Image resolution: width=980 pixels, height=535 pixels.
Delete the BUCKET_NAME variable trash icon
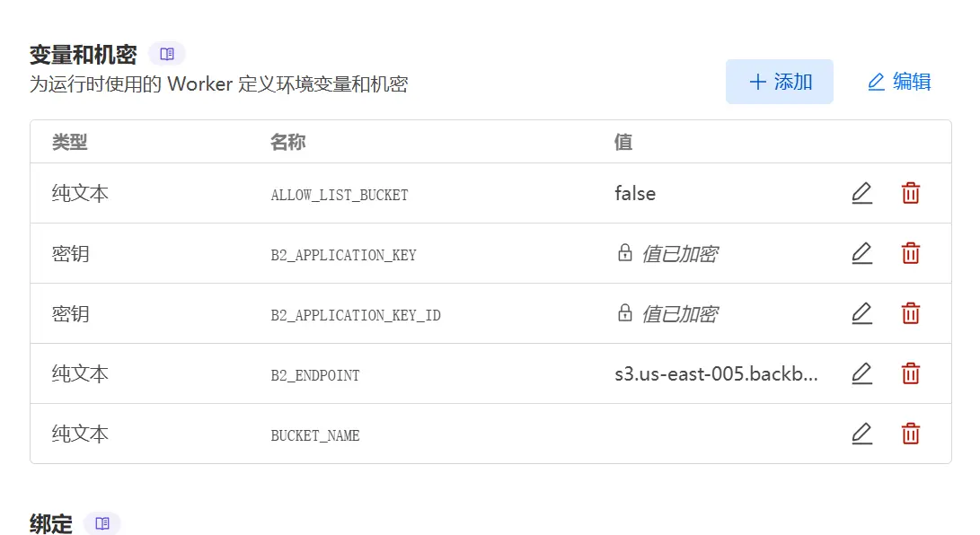(911, 434)
